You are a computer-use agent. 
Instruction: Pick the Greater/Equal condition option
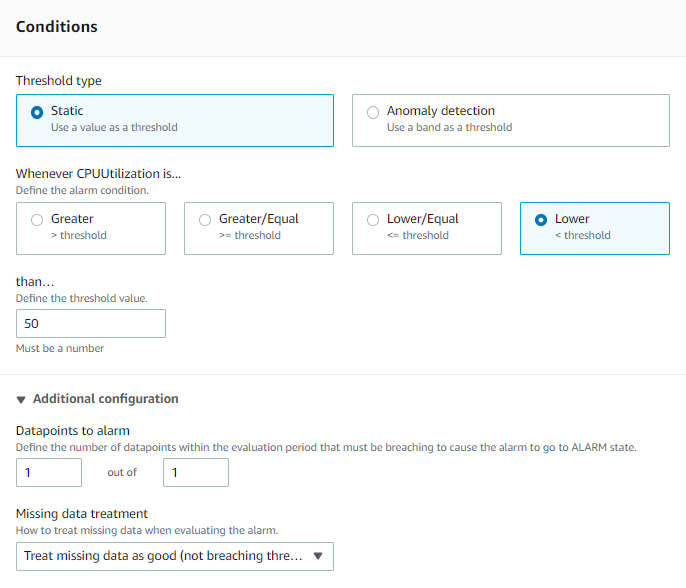[x=206, y=220]
